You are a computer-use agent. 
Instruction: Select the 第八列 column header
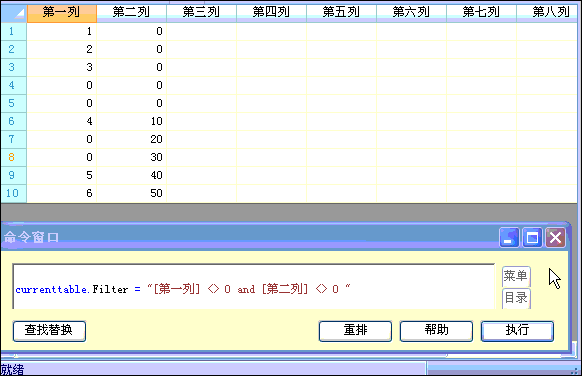point(549,13)
